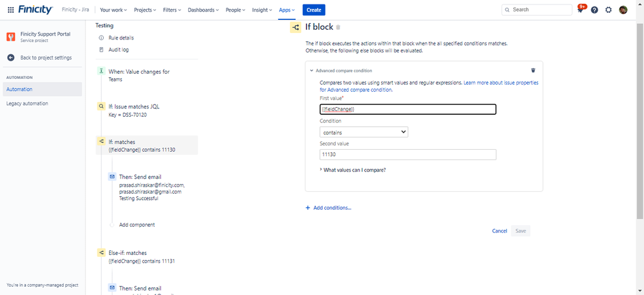Open the People menu
Screen dimensions: 644x295
[235, 10]
